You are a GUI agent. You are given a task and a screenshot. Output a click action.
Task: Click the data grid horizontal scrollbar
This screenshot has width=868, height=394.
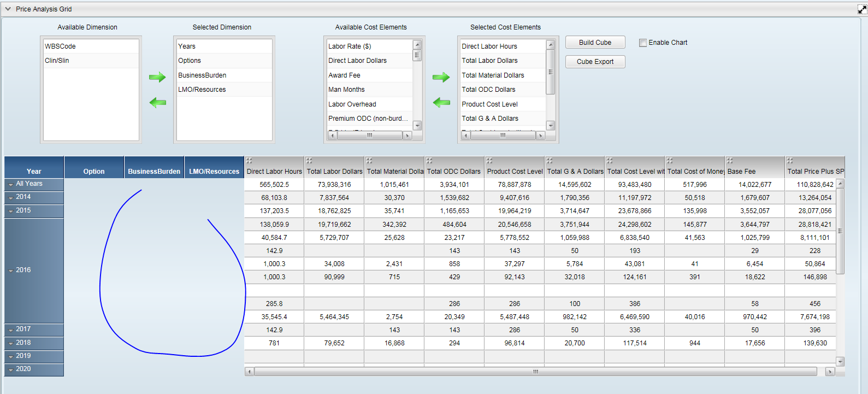(x=535, y=372)
